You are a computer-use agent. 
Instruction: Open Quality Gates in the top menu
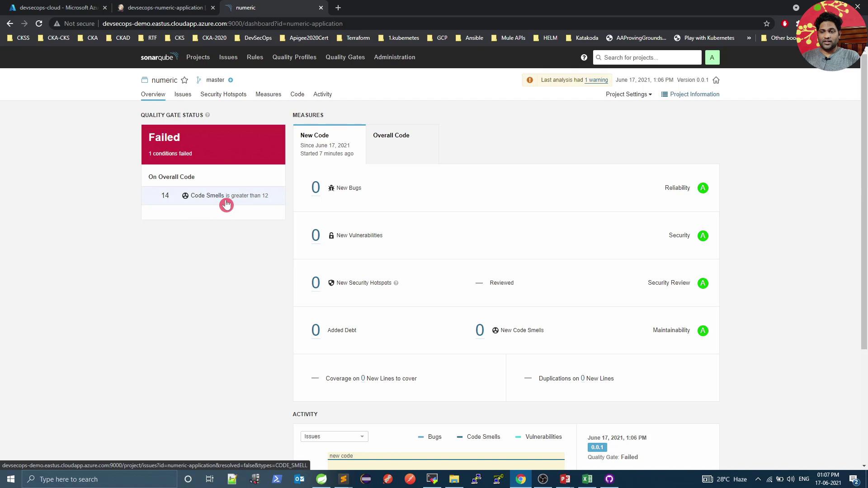(x=345, y=57)
